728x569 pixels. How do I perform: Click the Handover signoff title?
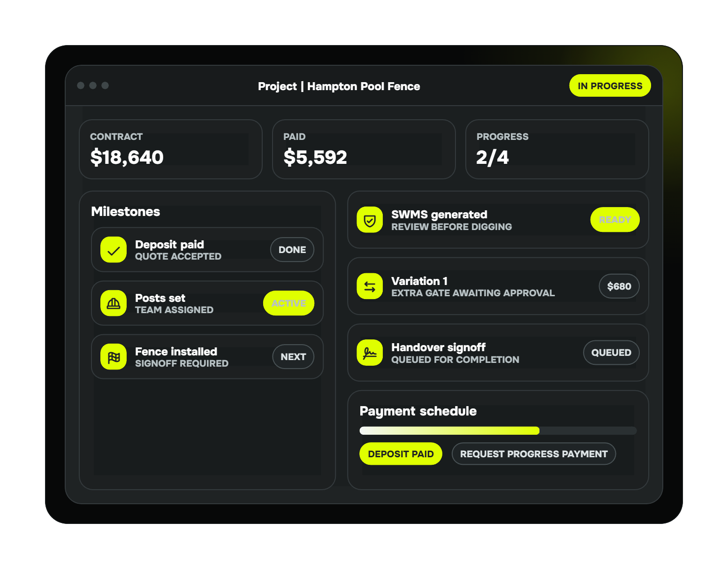click(x=438, y=347)
